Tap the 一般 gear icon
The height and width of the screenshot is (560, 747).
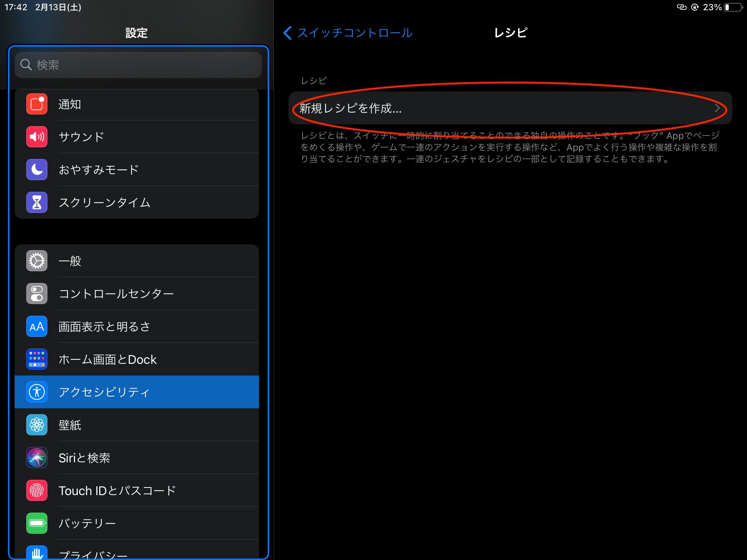pos(37,261)
